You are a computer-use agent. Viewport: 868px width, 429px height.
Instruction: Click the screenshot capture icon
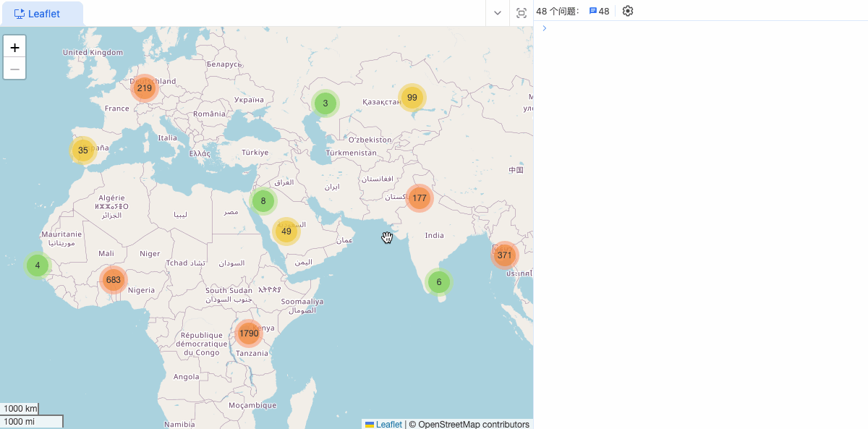tap(522, 12)
